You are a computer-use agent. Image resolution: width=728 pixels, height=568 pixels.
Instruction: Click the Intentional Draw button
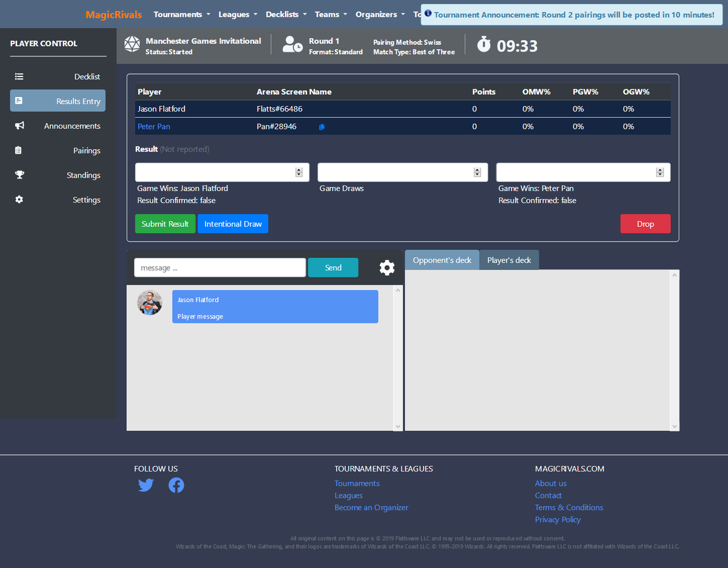pyautogui.click(x=233, y=224)
